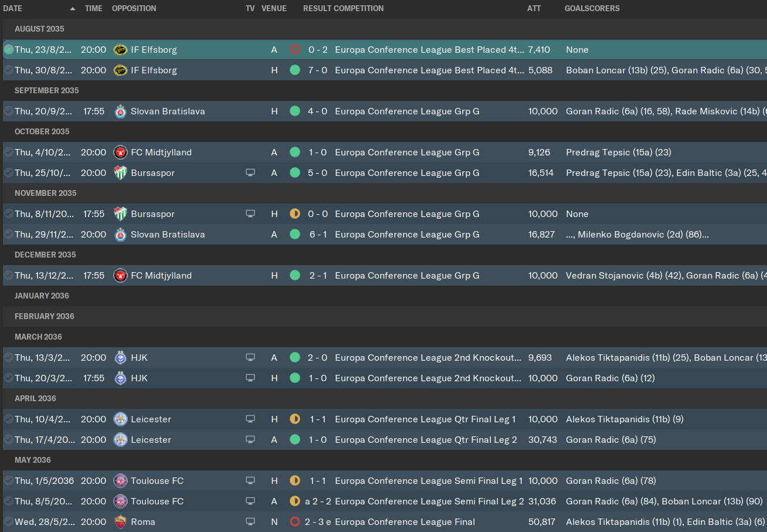
Task: Sort by OPPOSITION column header
Action: point(134,9)
